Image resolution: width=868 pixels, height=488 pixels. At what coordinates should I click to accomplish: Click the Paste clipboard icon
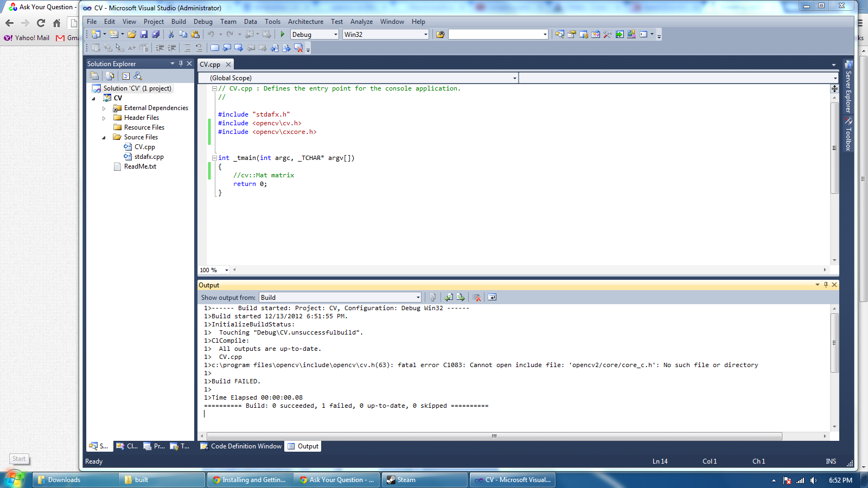tap(195, 34)
